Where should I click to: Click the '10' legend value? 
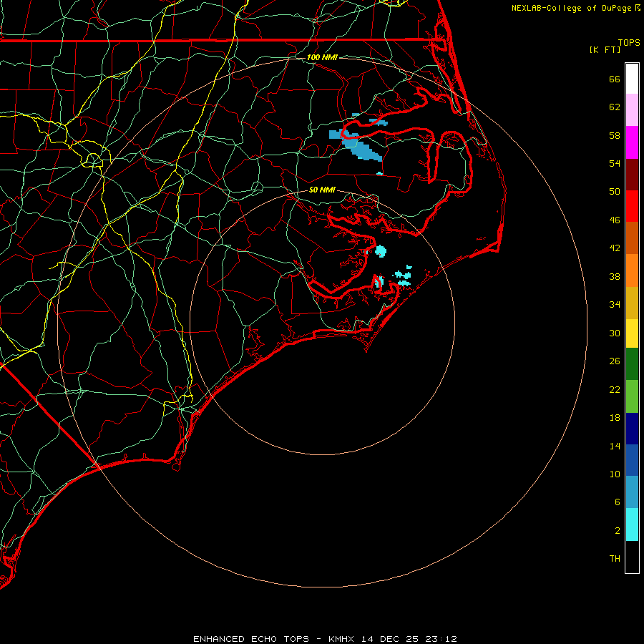(615, 474)
